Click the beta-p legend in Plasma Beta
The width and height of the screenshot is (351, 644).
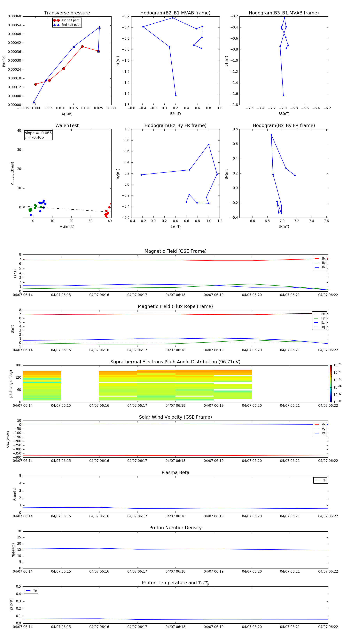click(x=320, y=480)
